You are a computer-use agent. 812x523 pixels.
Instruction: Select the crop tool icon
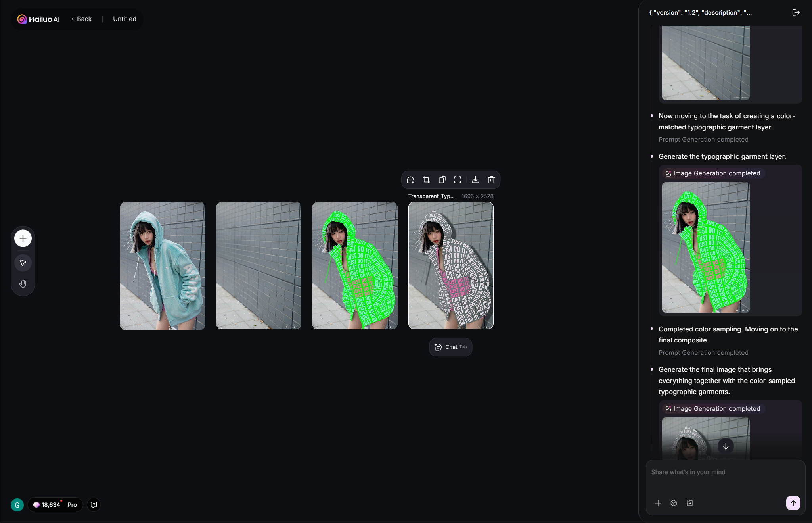(x=426, y=180)
